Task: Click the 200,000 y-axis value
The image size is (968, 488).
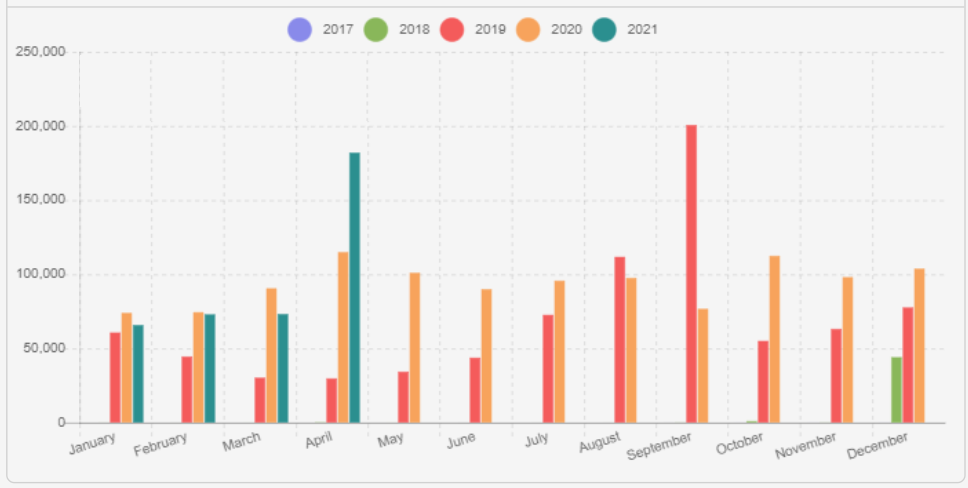Action: pos(39,127)
